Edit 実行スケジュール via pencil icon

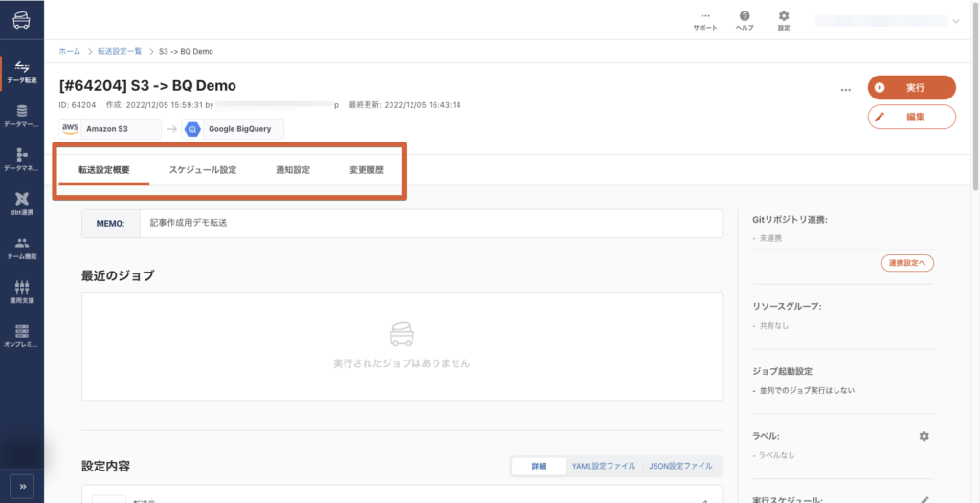(924, 499)
